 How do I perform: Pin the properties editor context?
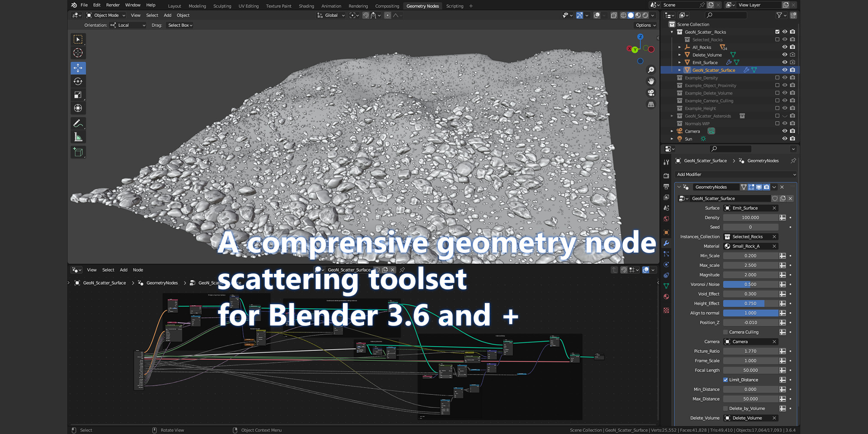point(793,161)
